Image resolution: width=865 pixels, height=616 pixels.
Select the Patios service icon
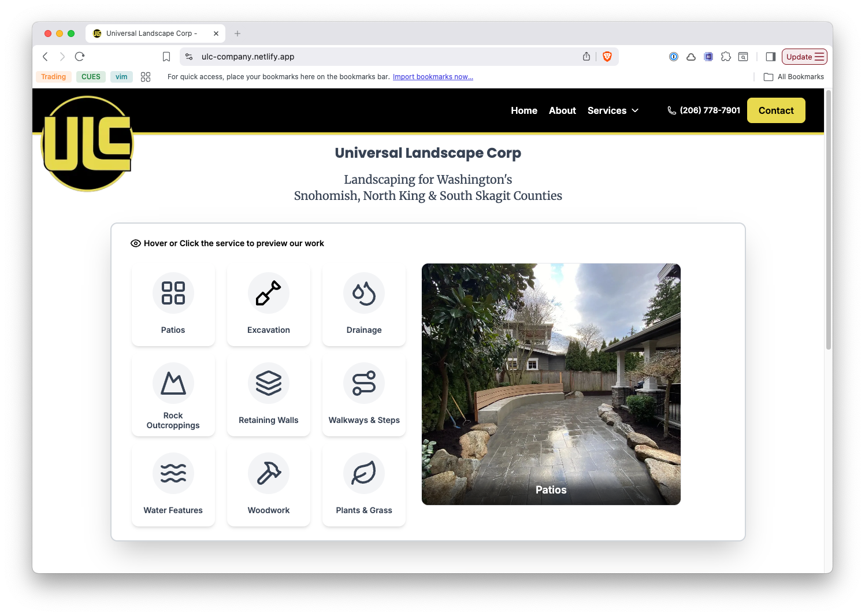pos(173,293)
